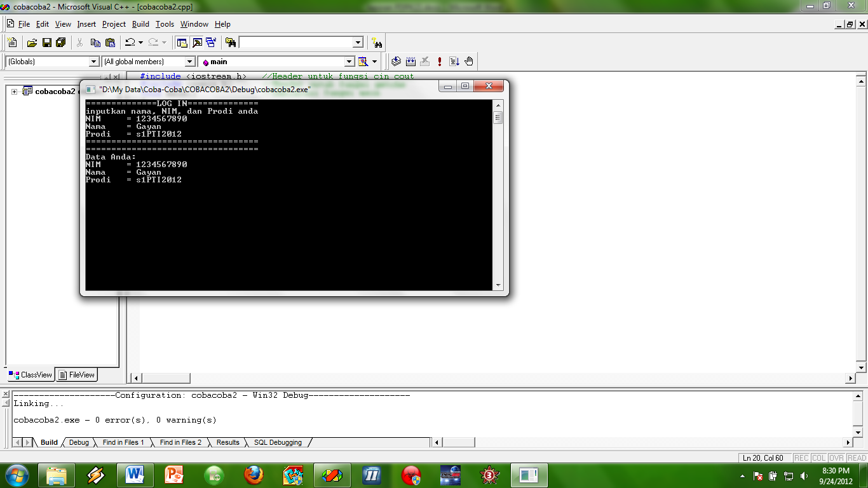The width and height of the screenshot is (868, 488).
Task: Build the cobacoba2 project
Action: [x=410, y=61]
